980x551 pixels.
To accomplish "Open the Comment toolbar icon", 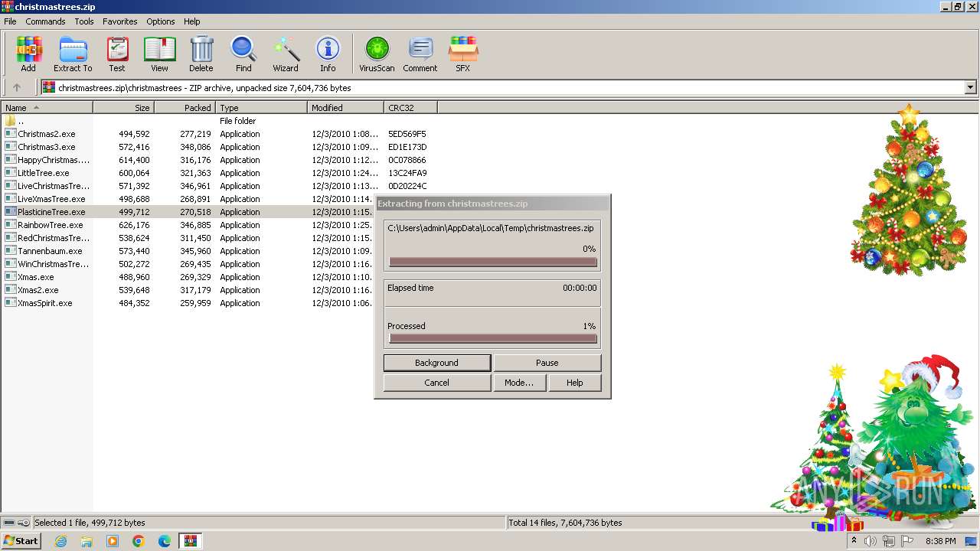I will (420, 54).
